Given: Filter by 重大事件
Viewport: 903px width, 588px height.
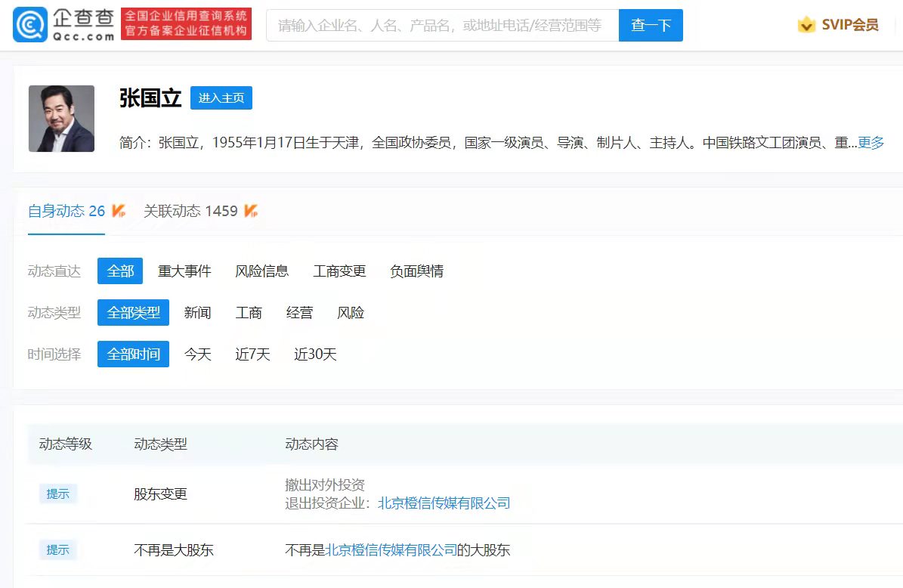Looking at the screenshot, I should (x=184, y=271).
